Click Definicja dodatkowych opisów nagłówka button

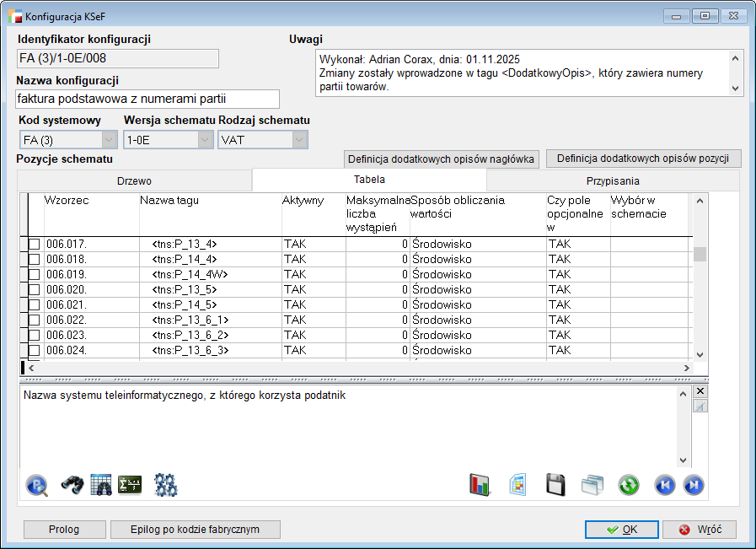click(x=442, y=159)
